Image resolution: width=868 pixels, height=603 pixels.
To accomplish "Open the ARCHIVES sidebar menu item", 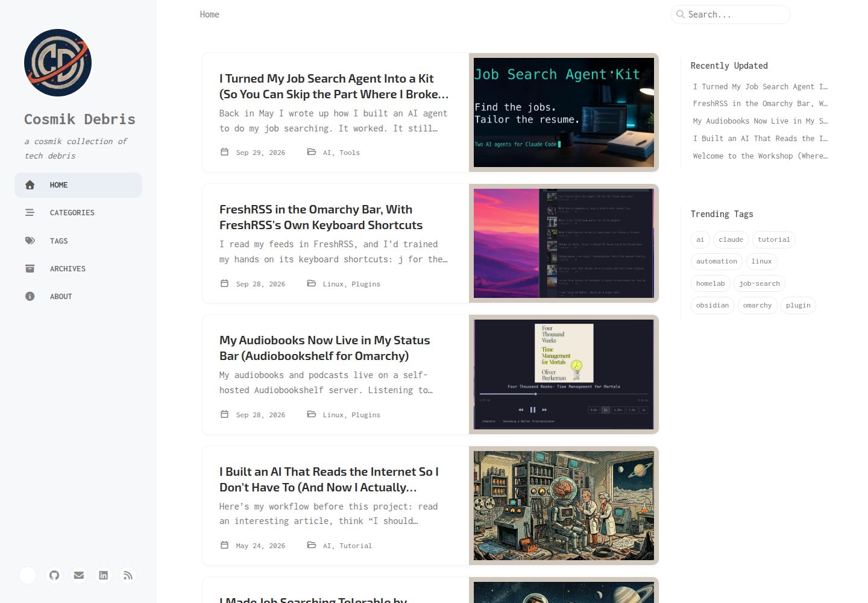I will coord(78,268).
